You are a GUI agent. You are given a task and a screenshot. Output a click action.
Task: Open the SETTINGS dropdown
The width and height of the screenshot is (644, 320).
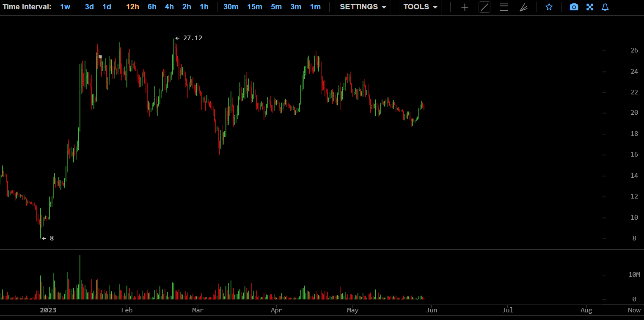coord(363,7)
